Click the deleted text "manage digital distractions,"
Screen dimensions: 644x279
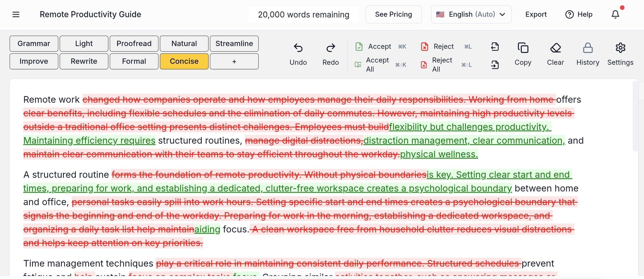pyautogui.click(x=304, y=141)
